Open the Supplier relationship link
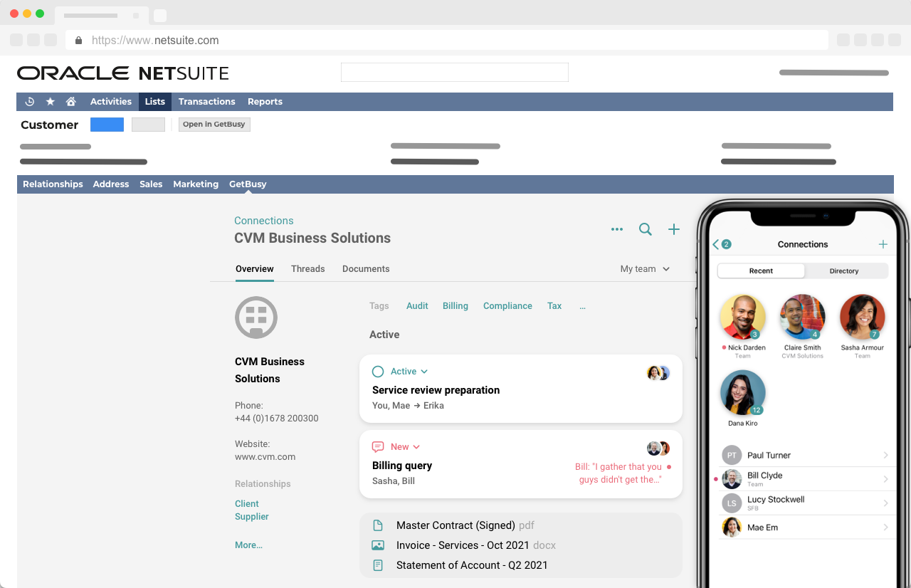The image size is (911, 588). pos(251,516)
